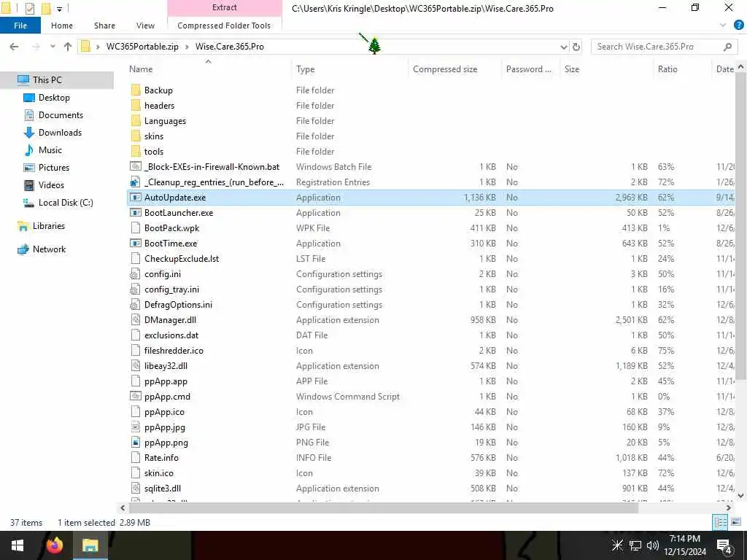Select the Languages folder icon
This screenshot has height=560, width=747.
click(x=136, y=120)
